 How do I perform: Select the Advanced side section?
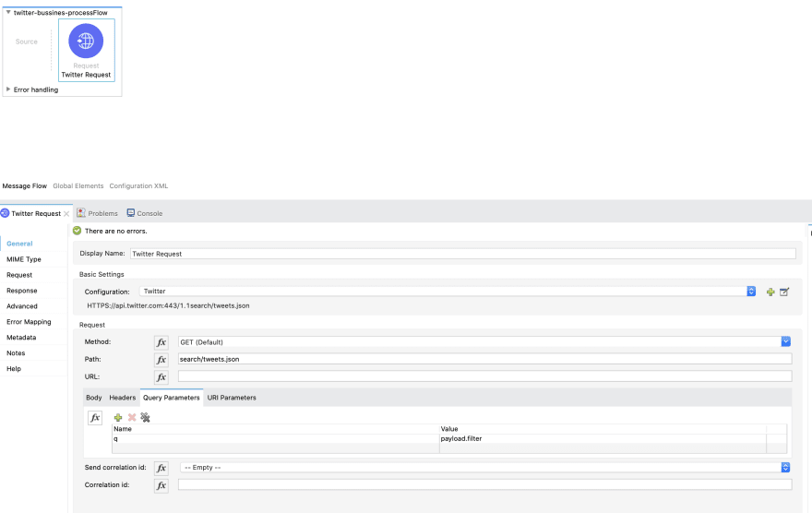click(x=22, y=306)
